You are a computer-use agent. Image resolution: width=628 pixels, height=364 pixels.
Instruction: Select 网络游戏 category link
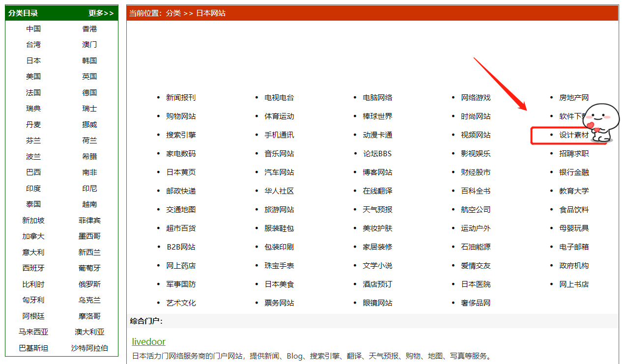[x=476, y=98]
